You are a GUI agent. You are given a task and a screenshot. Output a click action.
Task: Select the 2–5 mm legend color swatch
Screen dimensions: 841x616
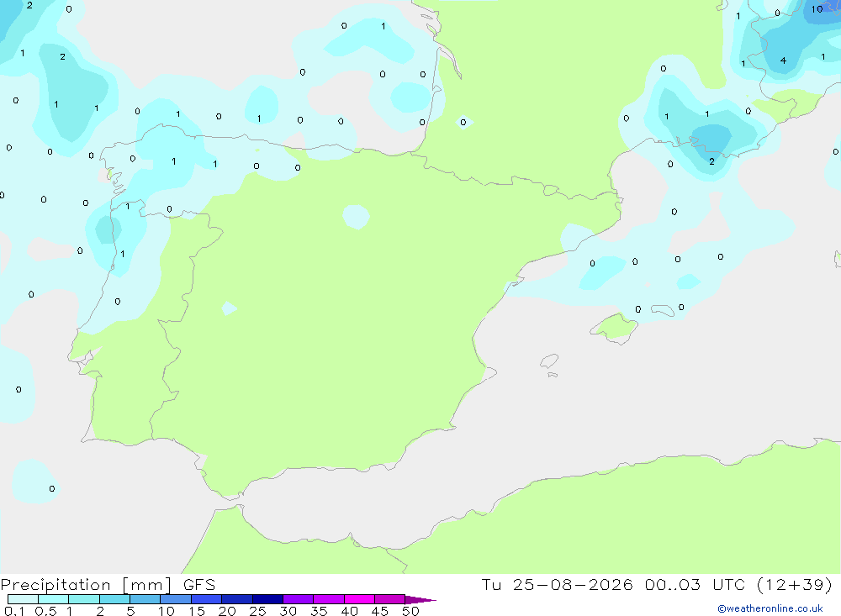[114, 599]
